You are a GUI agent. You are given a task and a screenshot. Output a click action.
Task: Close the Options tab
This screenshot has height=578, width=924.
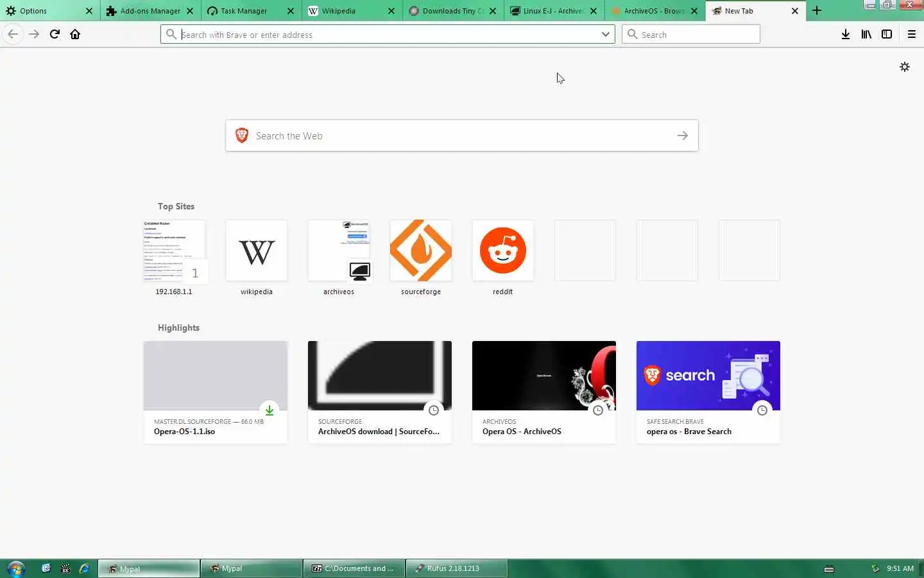(89, 11)
